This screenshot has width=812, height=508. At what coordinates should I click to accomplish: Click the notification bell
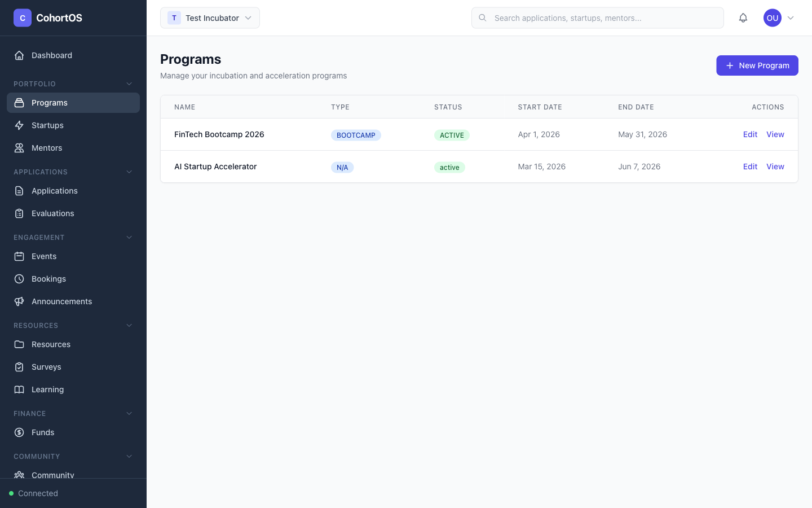[x=743, y=17]
